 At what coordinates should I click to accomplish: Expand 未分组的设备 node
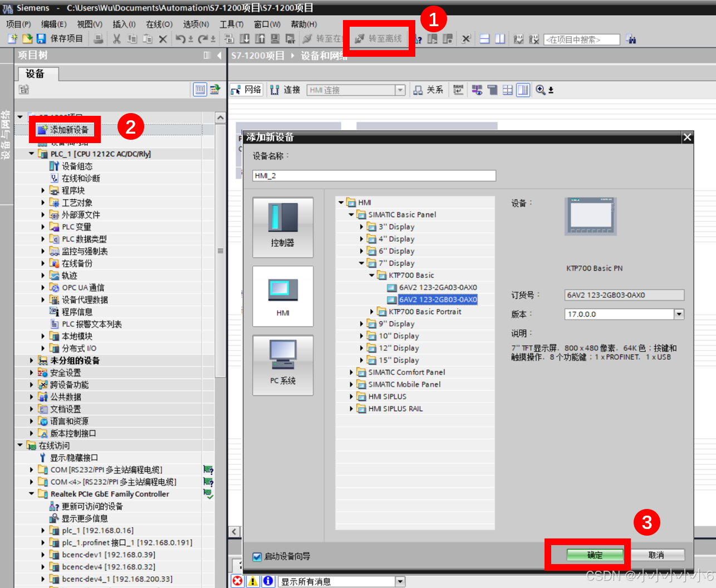(x=32, y=360)
